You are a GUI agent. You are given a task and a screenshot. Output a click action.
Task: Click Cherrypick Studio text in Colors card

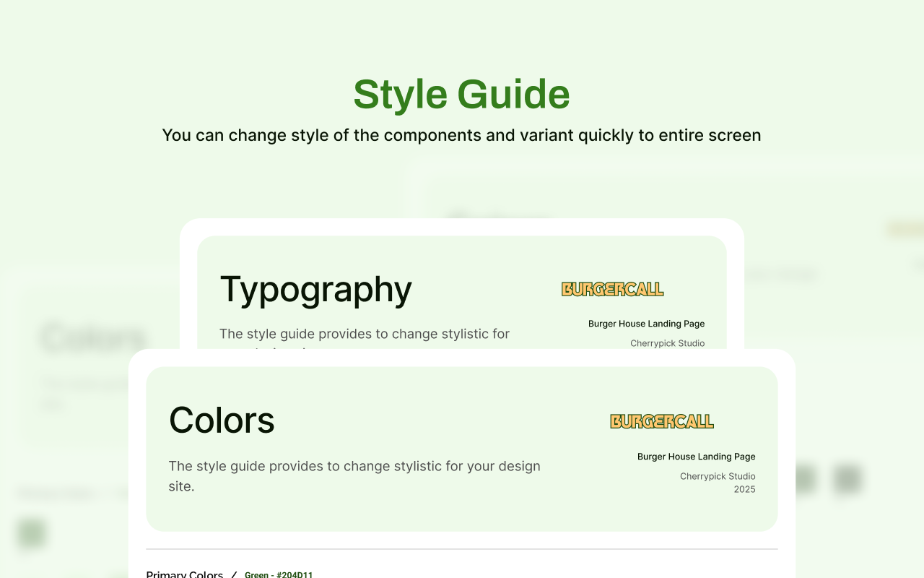click(718, 476)
